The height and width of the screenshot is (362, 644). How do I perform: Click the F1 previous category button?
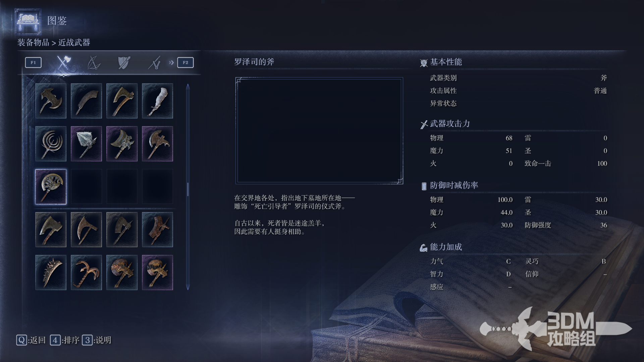[33, 62]
